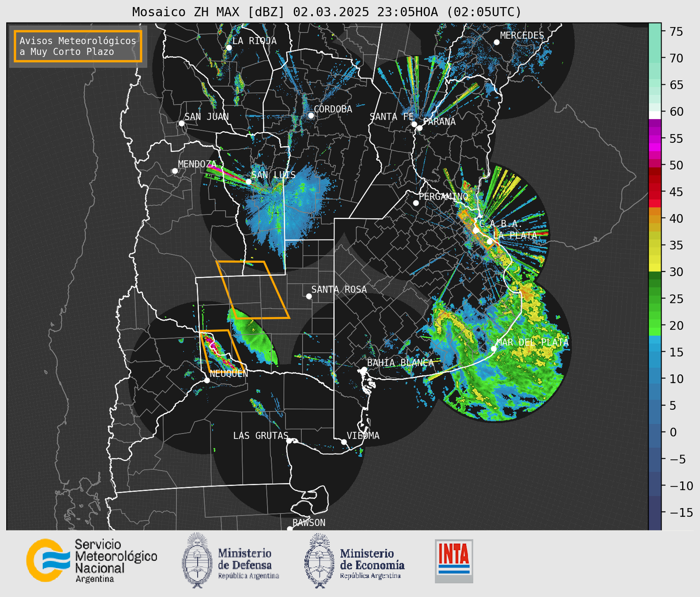Click the LA PLATA city label

(515, 235)
